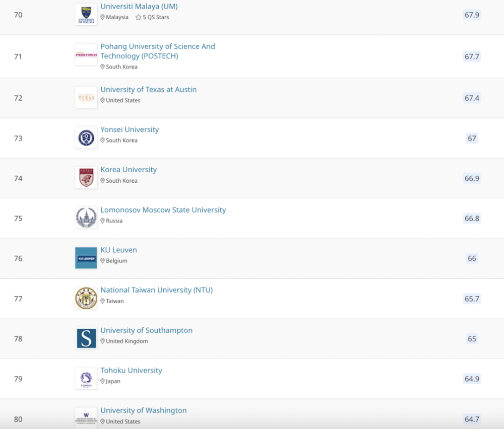The image size is (504, 429).
Task: Click the score 64.9
Action: pyautogui.click(x=472, y=379)
